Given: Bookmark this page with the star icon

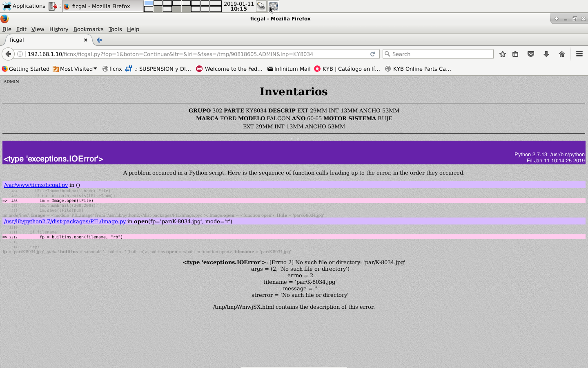Looking at the screenshot, I should (x=503, y=54).
